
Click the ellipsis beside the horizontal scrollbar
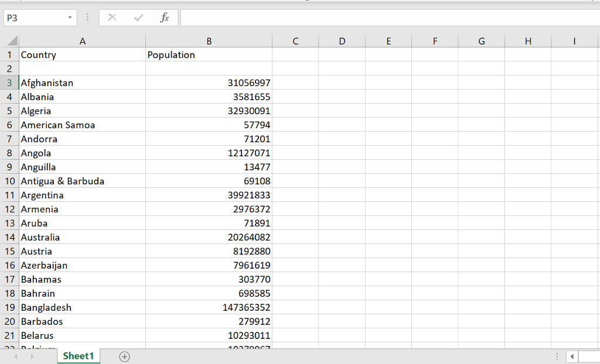click(x=557, y=356)
